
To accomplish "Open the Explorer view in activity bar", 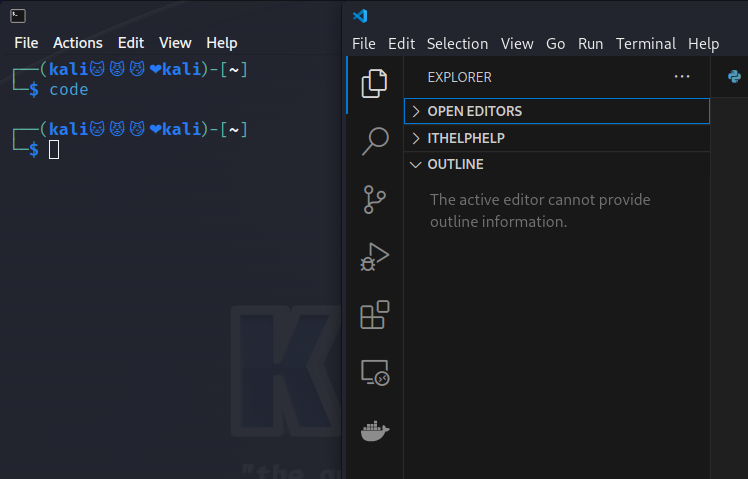I will (x=374, y=83).
